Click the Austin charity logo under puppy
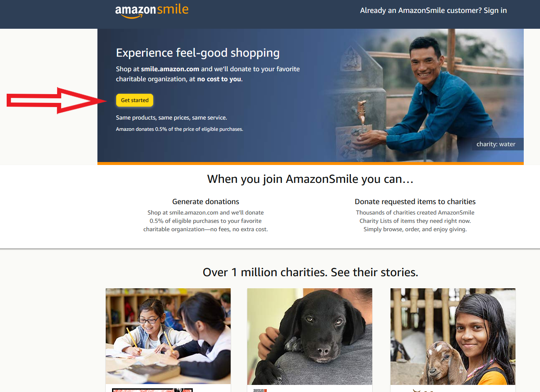 click(260, 390)
